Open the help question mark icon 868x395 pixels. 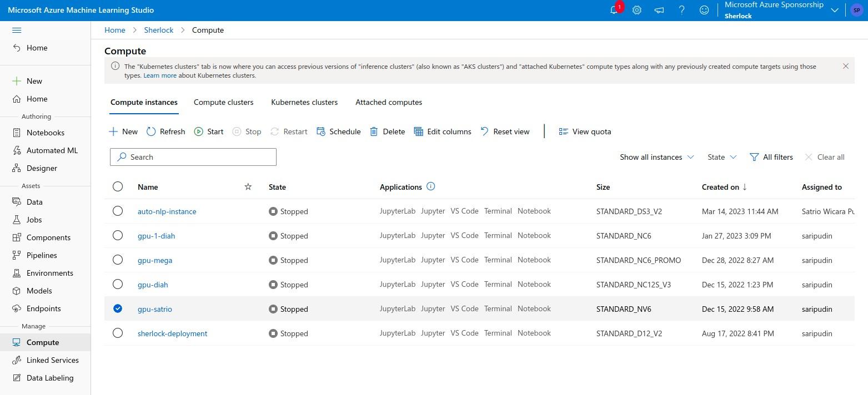click(681, 10)
